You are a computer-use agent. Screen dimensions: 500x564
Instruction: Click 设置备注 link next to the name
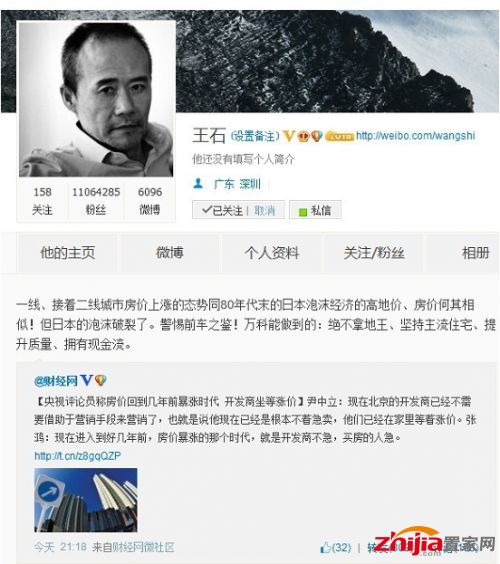click(255, 136)
